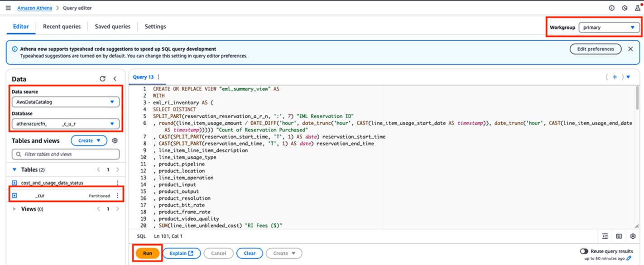Expand the Views section

point(14,209)
